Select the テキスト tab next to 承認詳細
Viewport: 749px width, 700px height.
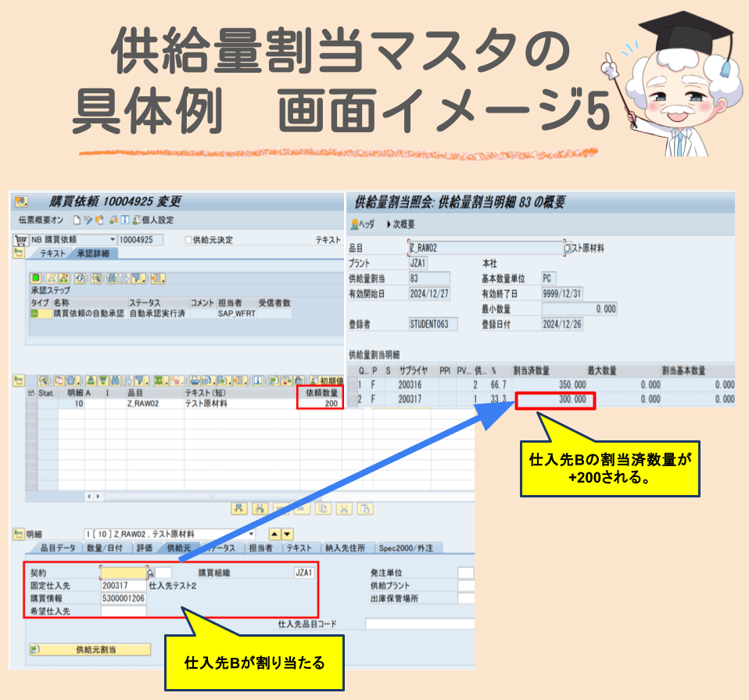[52, 253]
